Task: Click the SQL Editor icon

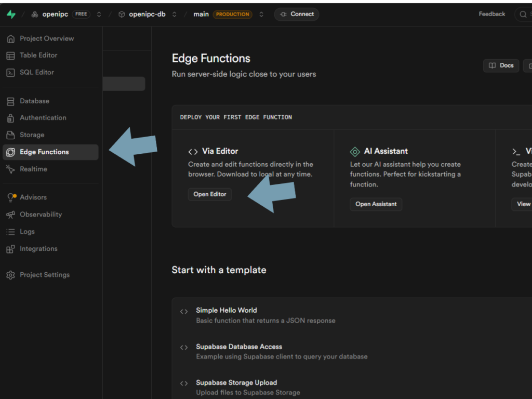Action: (10, 73)
